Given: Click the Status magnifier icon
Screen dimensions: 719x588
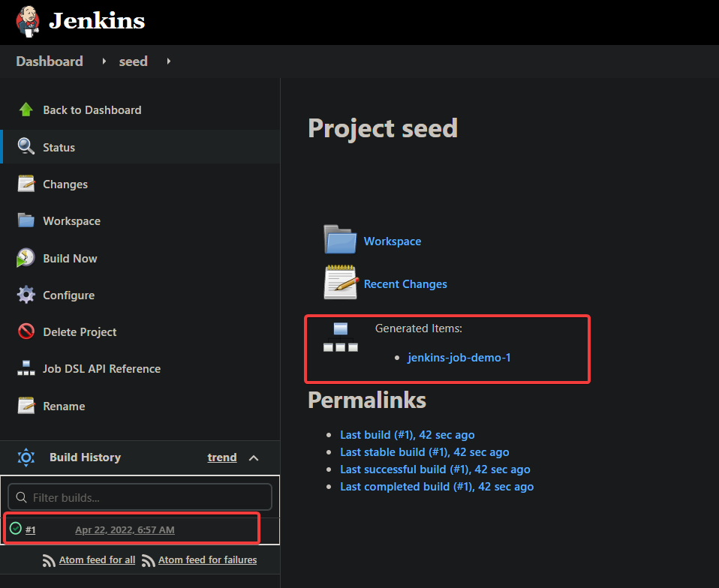Looking at the screenshot, I should tap(26, 147).
